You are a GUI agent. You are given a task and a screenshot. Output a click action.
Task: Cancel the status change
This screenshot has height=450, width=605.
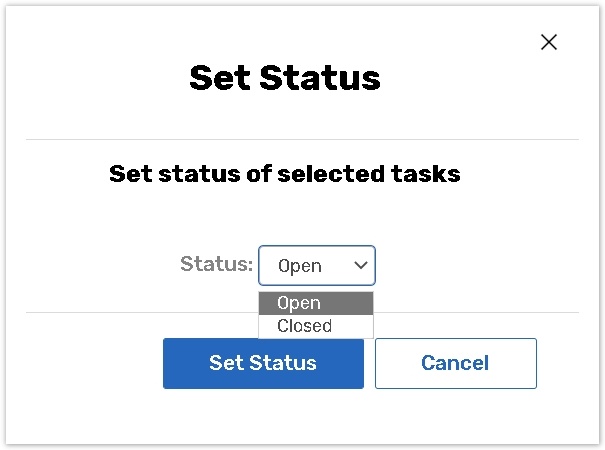455,363
